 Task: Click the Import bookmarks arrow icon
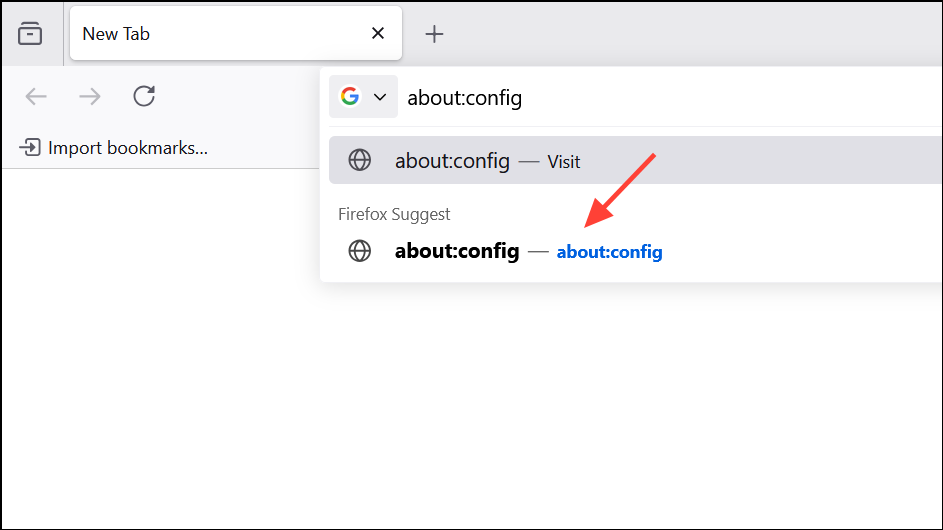[29, 147]
